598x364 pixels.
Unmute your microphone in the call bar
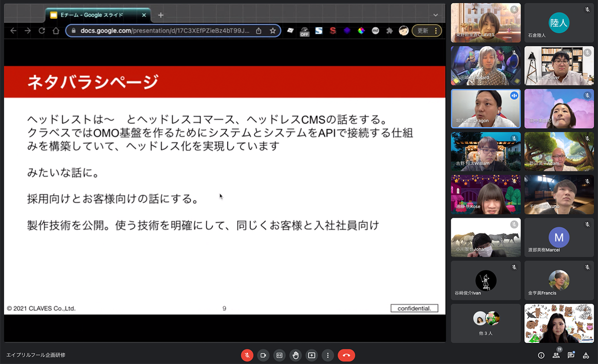tap(247, 355)
